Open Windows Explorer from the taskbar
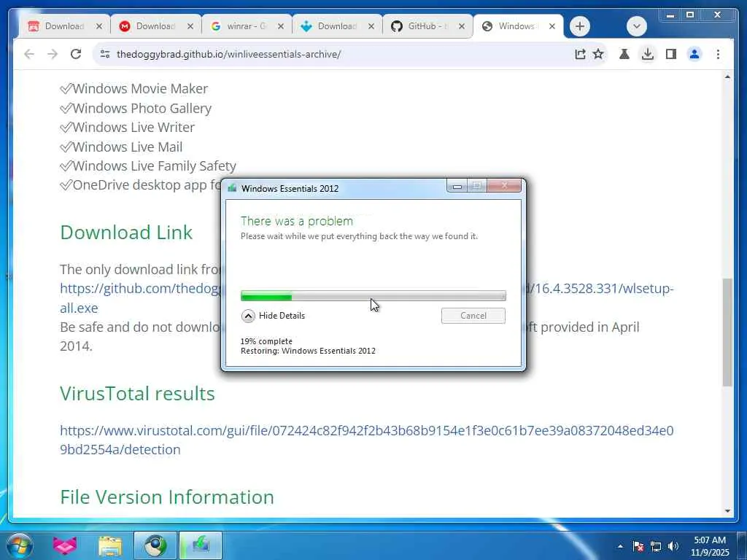747x560 pixels. click(x=110, y=545)
